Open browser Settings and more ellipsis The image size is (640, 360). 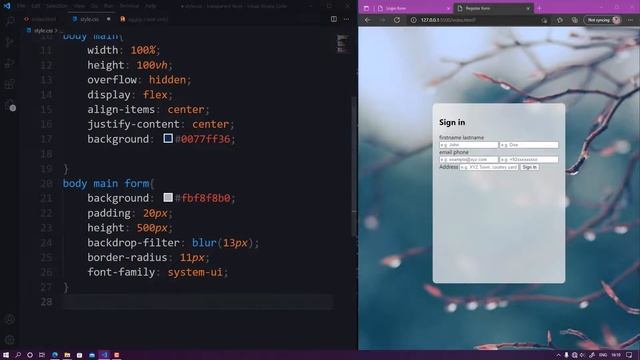click(x=631, y=20)
